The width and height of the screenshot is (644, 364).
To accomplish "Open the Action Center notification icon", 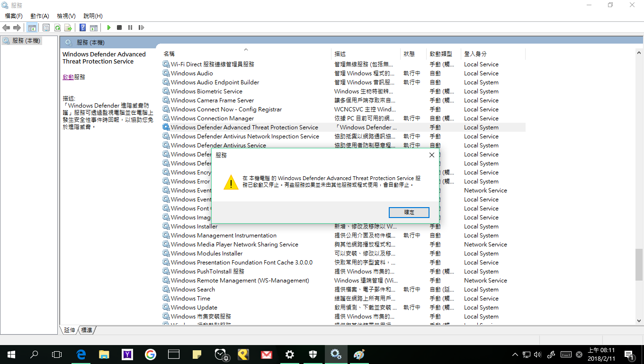I will [x=630, y=355].
